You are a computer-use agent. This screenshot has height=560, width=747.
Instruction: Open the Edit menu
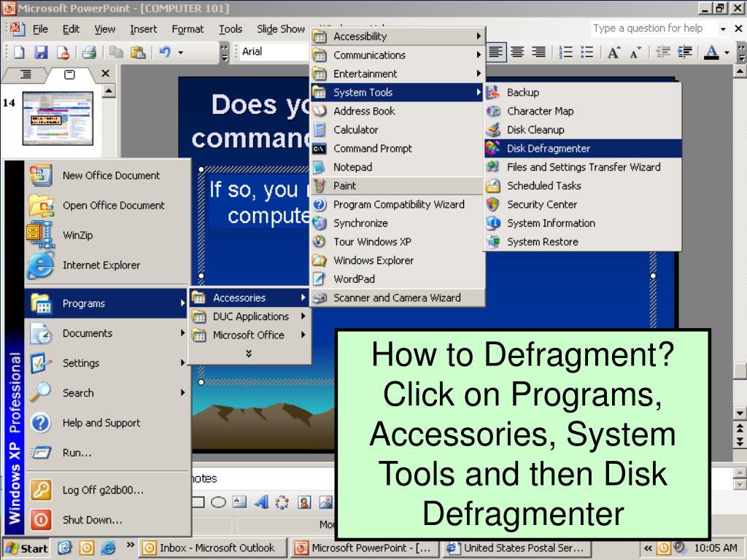[71, 29]
